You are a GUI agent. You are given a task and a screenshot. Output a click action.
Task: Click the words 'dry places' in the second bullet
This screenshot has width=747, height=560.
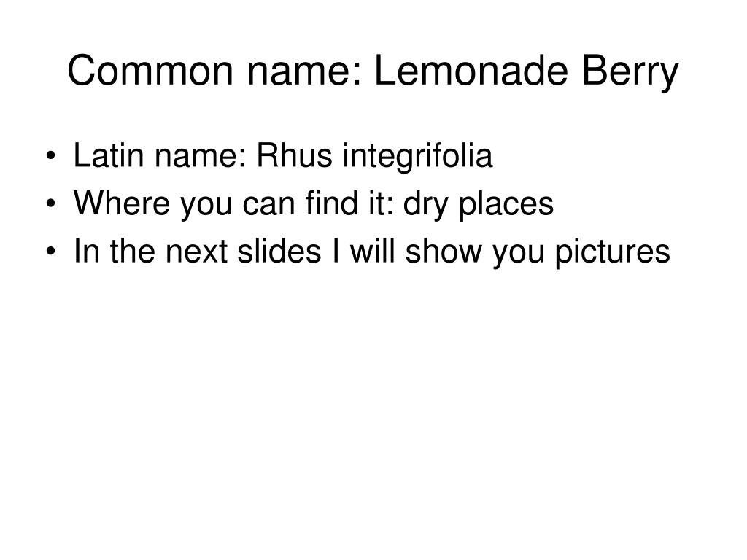tap(479, 204)
